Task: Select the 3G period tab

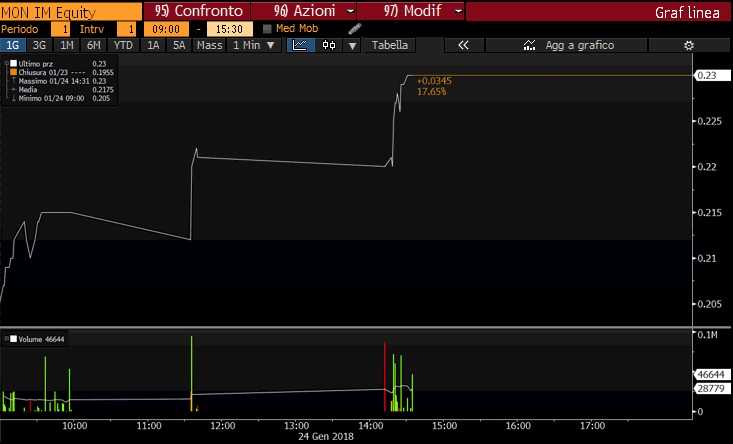Action: (x=39, y=45)
